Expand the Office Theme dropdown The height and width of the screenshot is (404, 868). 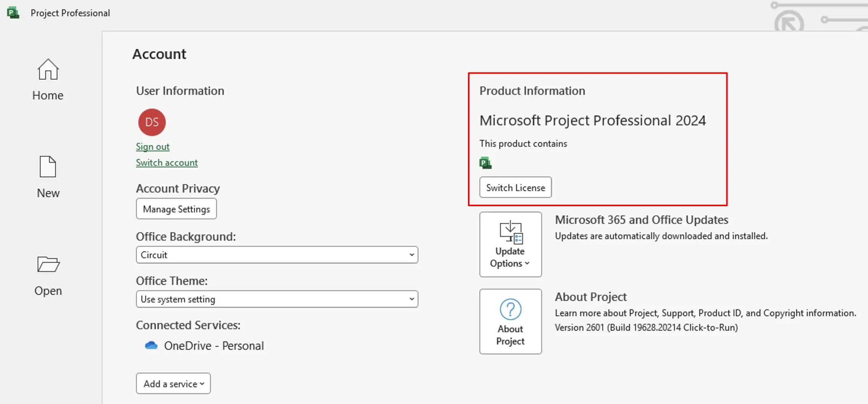pyautogui.click(x=277, y=299)
